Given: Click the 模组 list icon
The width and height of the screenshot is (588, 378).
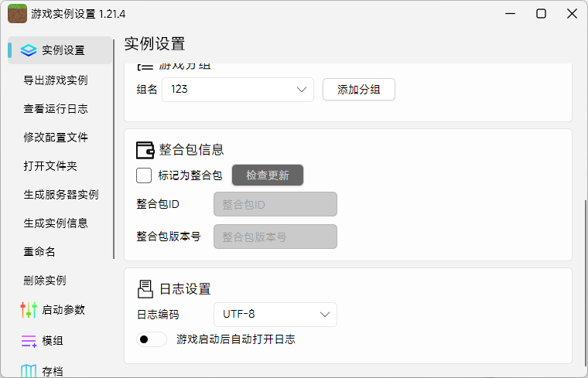Looking at the screenshot, I should (x=29, y=341).
